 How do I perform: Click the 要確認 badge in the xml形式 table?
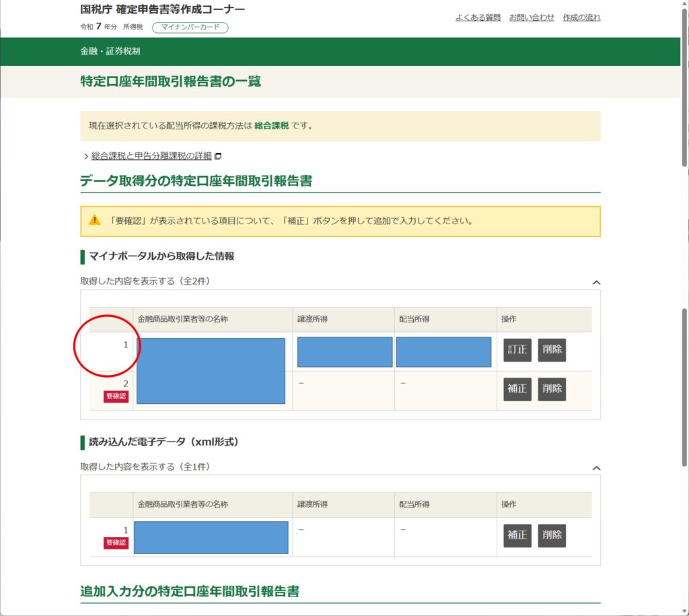116,543
